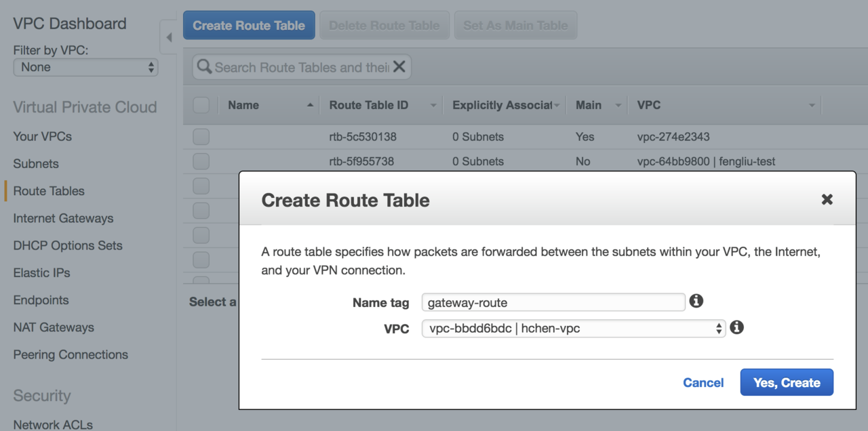Viewport: 868px width, 431px height.
Task: Open the VPC dropdown in the dialog
Action: [x=573, y=329]
